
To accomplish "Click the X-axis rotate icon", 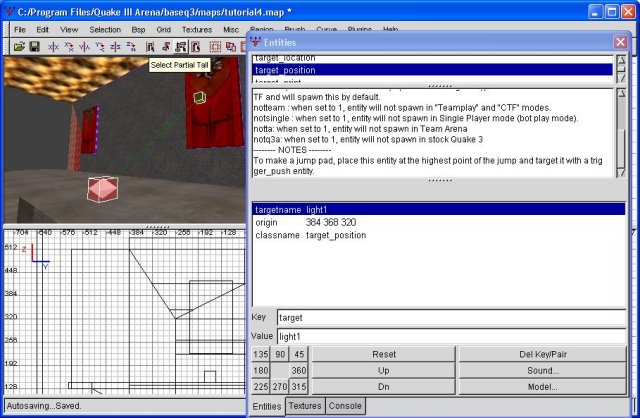I will click(69, 47).
